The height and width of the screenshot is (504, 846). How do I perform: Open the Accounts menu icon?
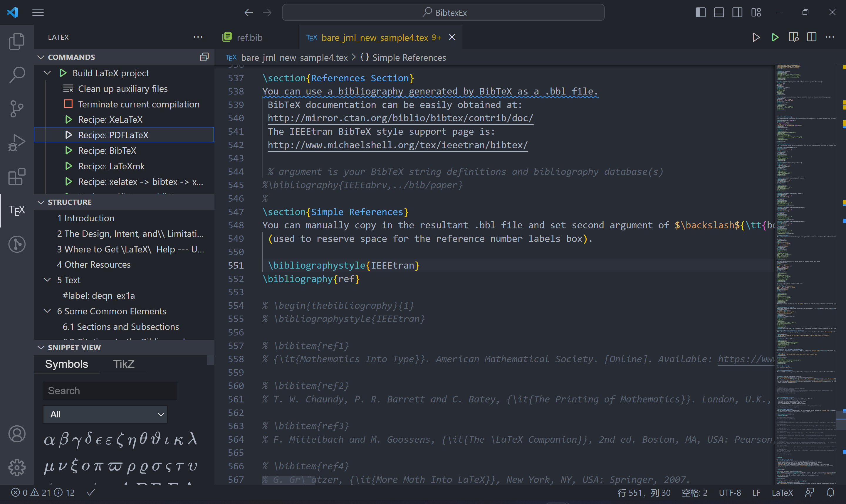point(17,434)
